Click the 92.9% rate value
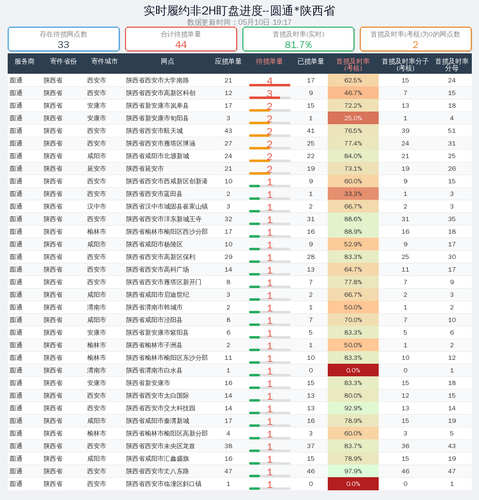Screen dimensions: 479x500 pos(353,408)
